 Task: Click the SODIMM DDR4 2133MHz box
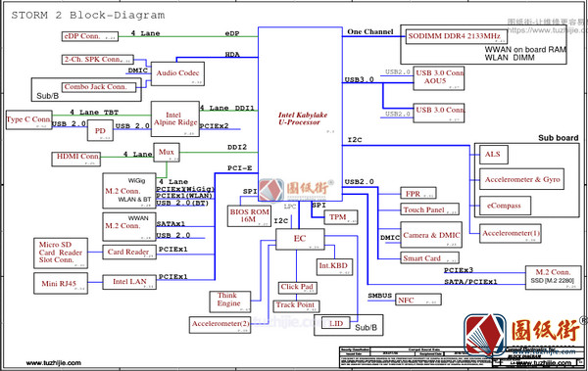pyautogui.click(x=457, y=36)
